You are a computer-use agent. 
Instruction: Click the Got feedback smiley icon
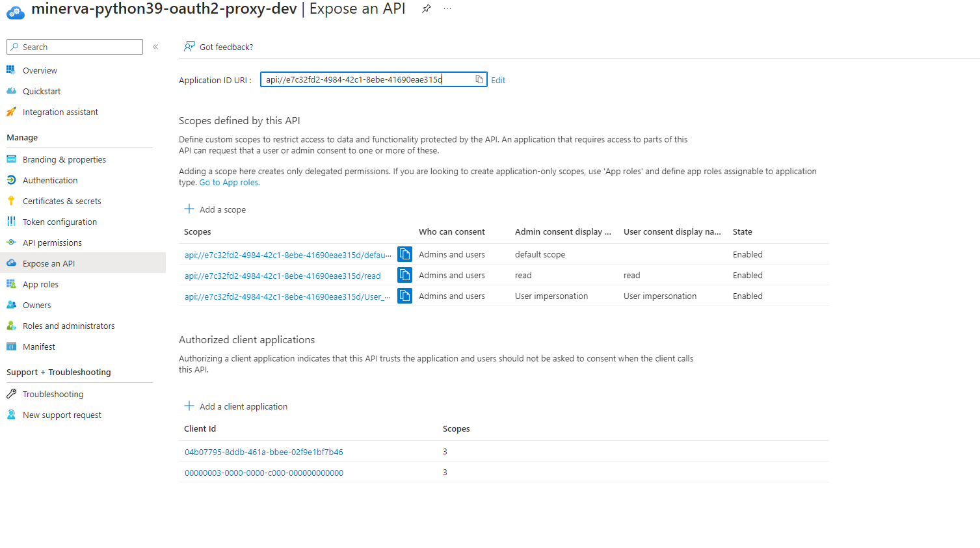click(x=189, y=46)
